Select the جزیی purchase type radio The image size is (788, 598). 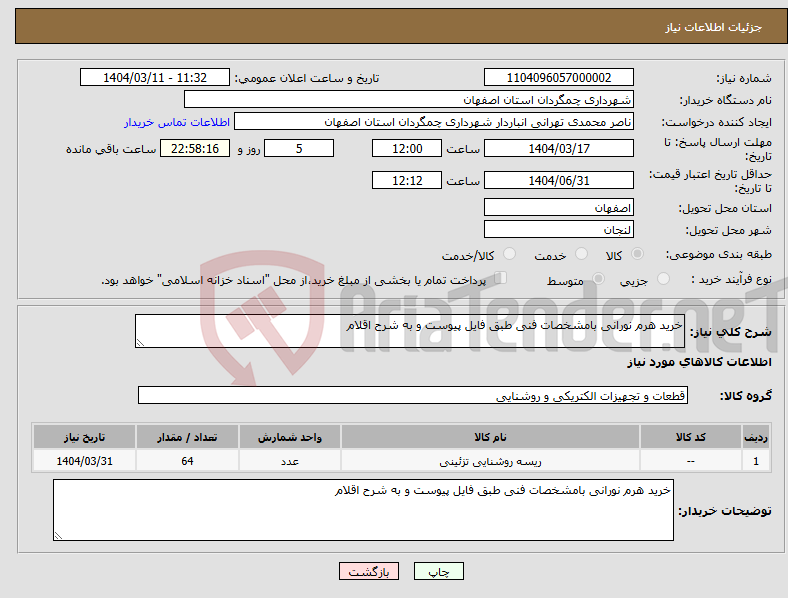tap(663, 279)
